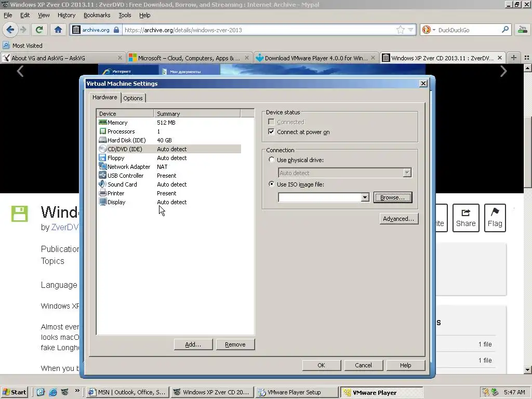The height and width of the screenshot is (399, 532).
Task: Switch to the Options tab
Action: point(132,98)
